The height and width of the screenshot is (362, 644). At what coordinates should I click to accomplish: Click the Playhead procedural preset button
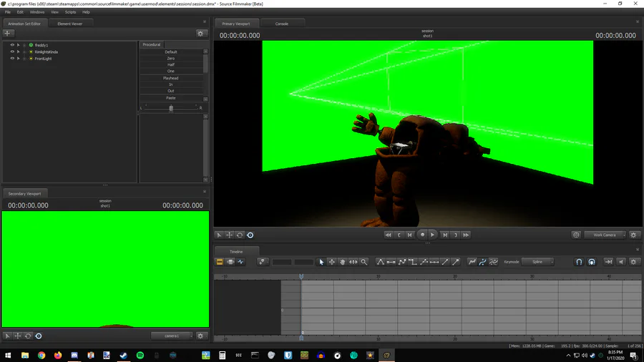[170, 78]
